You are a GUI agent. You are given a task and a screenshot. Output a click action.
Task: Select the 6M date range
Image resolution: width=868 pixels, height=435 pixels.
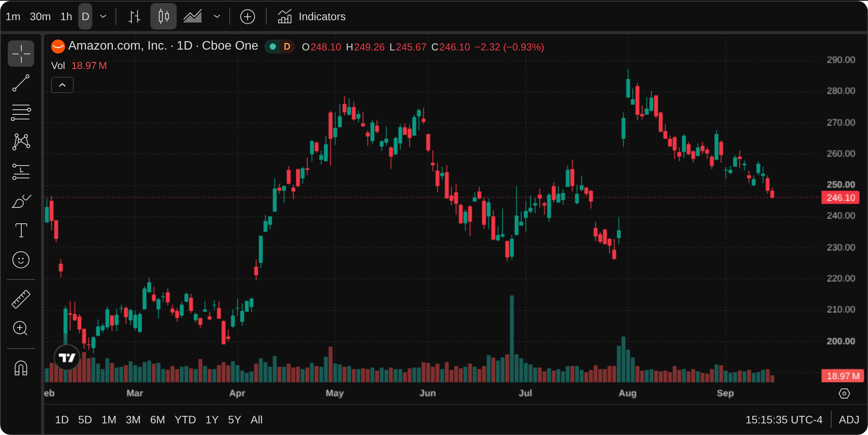(158, 419)
